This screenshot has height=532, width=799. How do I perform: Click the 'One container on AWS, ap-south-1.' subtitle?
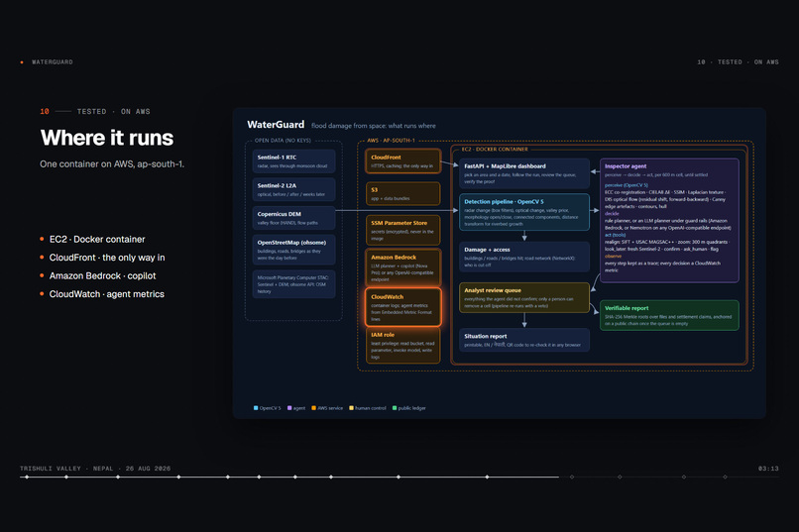[x=112, y=163]
